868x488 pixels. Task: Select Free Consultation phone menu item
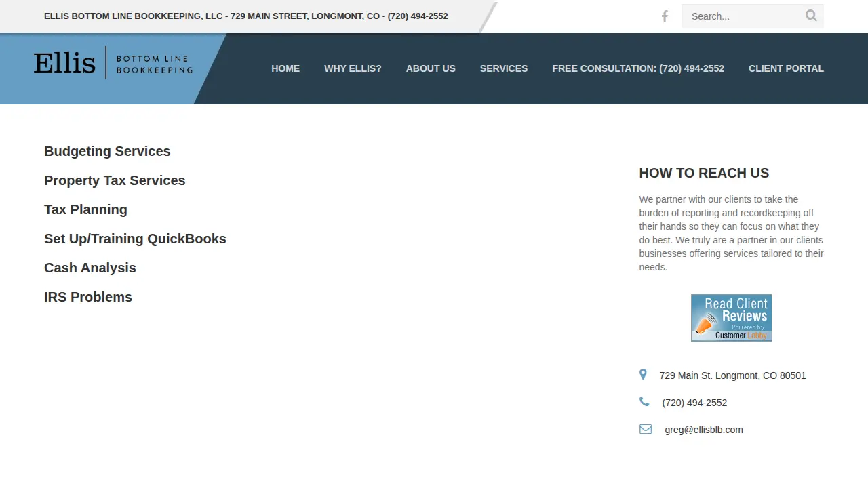[638, 68]
